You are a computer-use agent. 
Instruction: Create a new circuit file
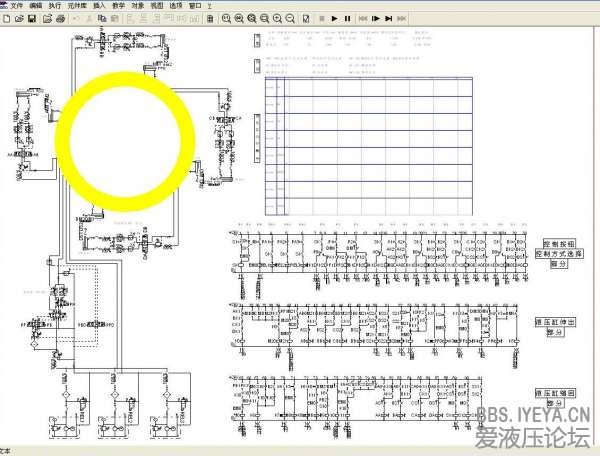tap(6, 18)
